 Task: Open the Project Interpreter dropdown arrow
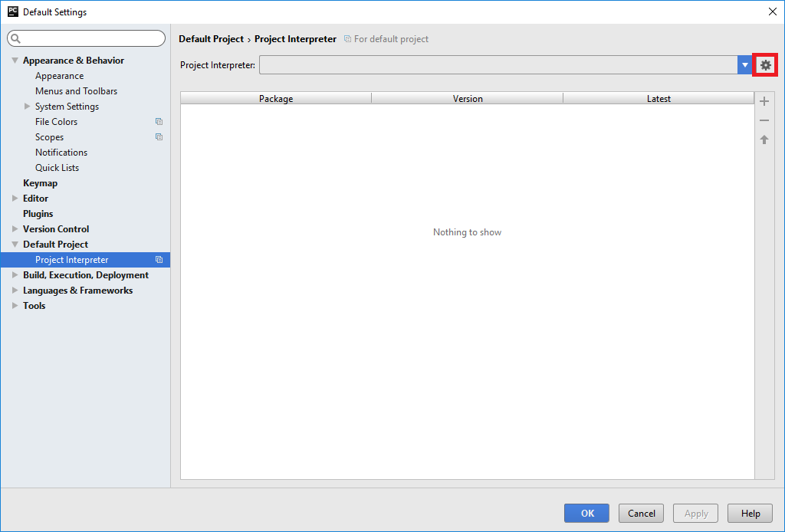[x=744, y=65]
